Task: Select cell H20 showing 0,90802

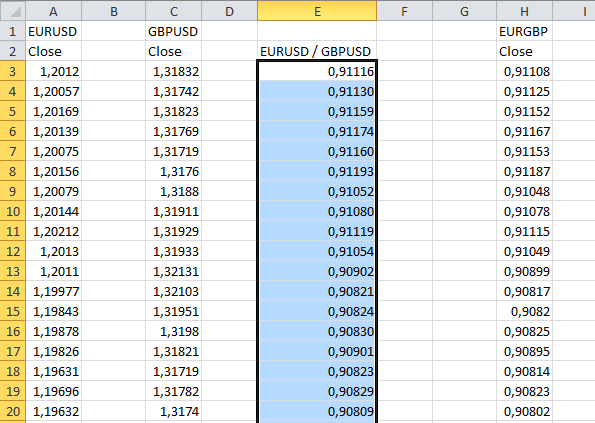Action: click(x=524, y=411)
